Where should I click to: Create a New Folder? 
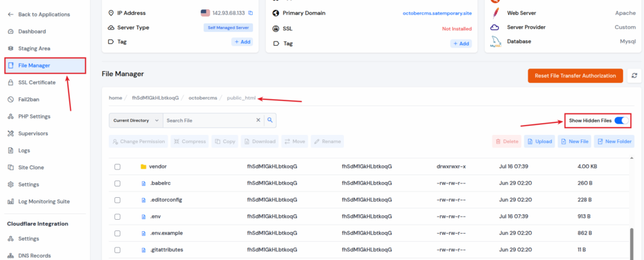[614, 141]
